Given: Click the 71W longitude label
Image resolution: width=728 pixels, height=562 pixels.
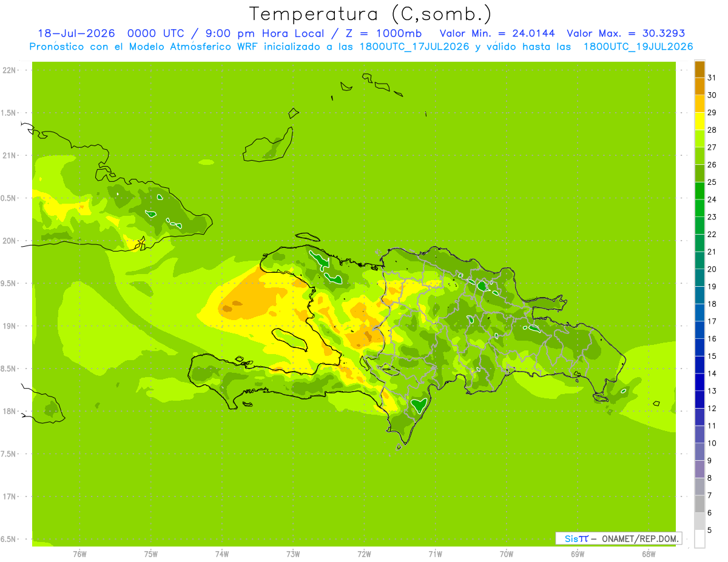Looking at the screenshot, I should pyautogui.click(x=435, y=554).
